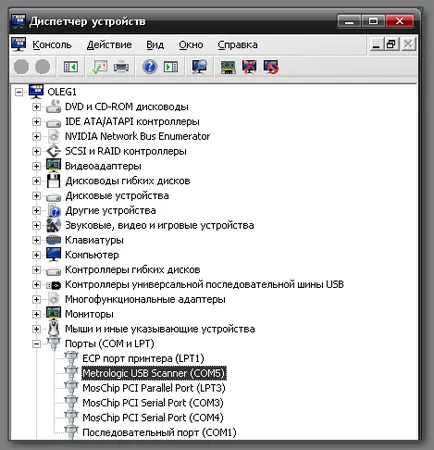Expand the USB controllers node
Image resolution: width=434 pixels, height=450 pixels.
pyautogui.click(x=36, y=284)
